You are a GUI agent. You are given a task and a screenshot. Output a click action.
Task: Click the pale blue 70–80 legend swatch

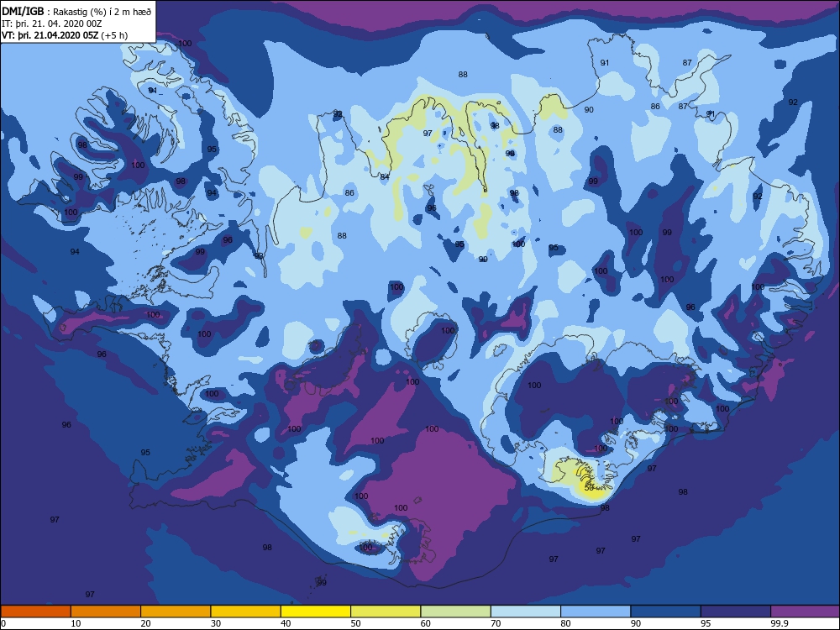tap(526, 612)
